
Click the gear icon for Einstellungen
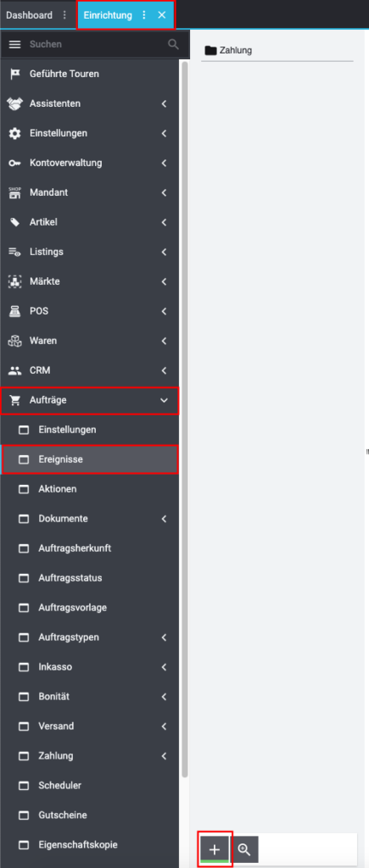click(x=14, y=133)
